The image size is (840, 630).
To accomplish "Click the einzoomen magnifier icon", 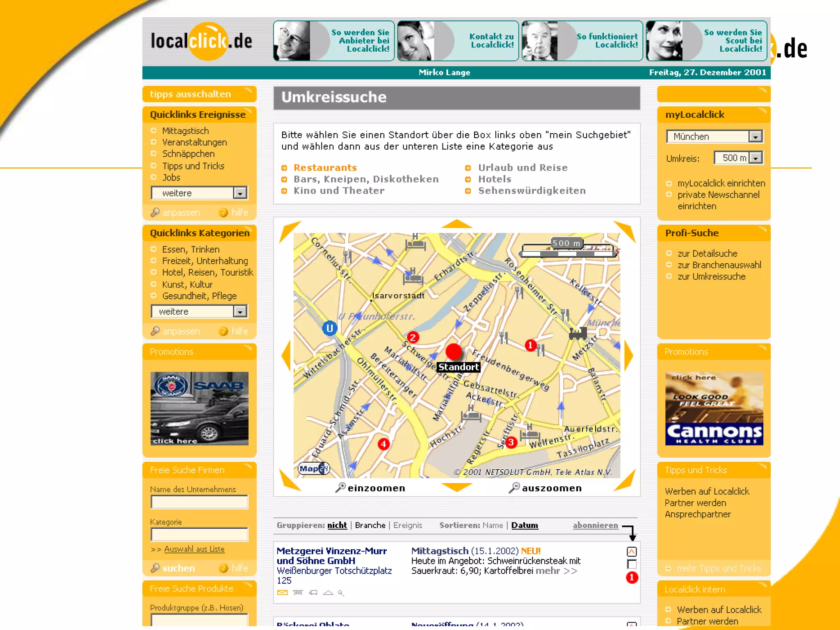I will tap(340, 487).
